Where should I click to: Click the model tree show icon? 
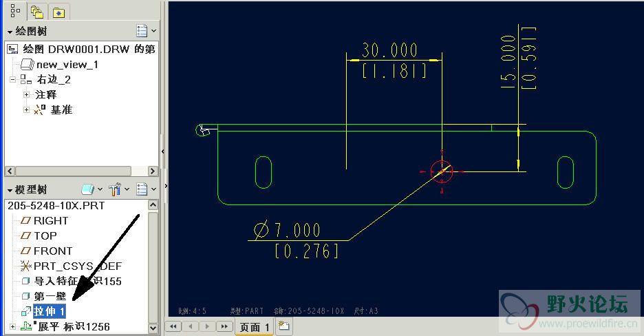[88, 189]
